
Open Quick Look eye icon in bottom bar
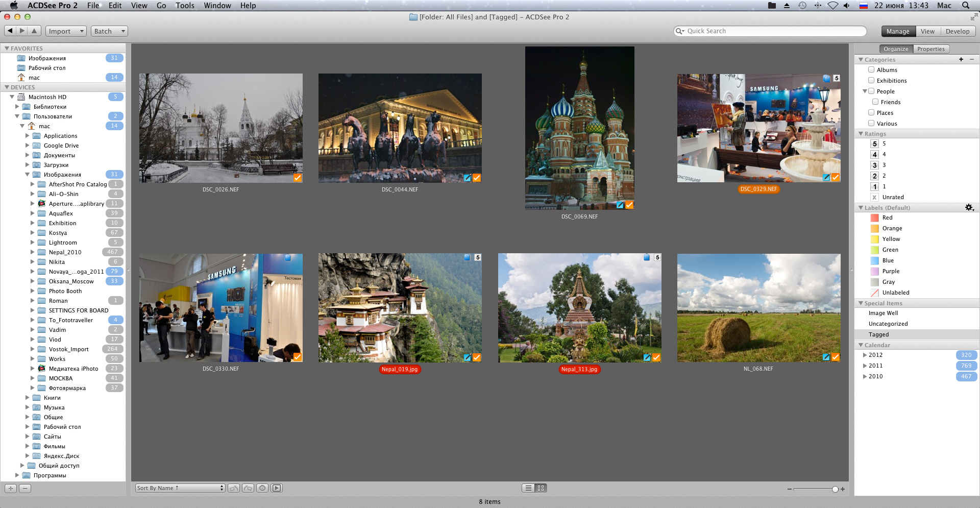pyautogui.click(x=262, y=488)
